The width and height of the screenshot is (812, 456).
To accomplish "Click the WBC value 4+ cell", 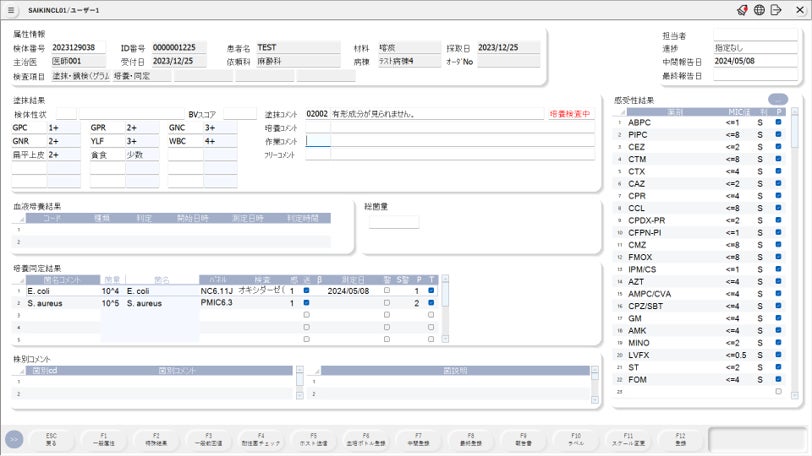I will pos(220,141).
